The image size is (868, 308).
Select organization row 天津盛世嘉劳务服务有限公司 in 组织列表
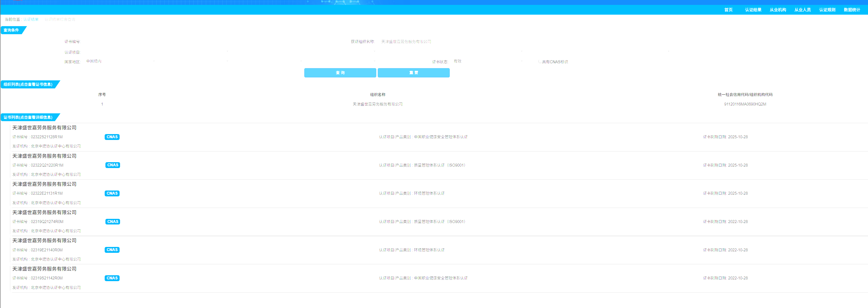tap(378, 104)
